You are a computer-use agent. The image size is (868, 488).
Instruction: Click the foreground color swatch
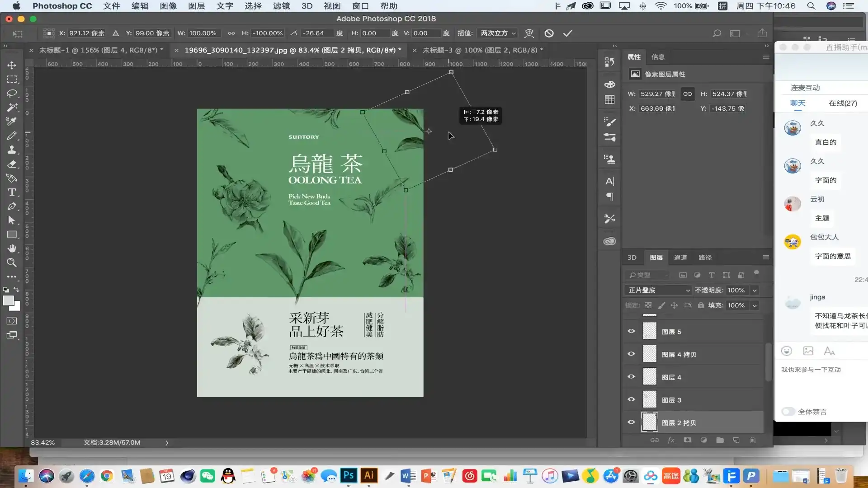9,301
